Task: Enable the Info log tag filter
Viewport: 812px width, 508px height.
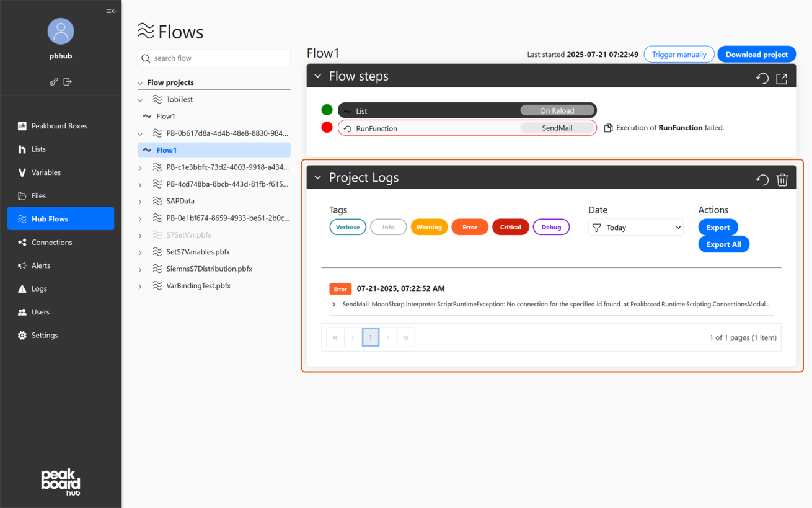Action: (389, 227)
